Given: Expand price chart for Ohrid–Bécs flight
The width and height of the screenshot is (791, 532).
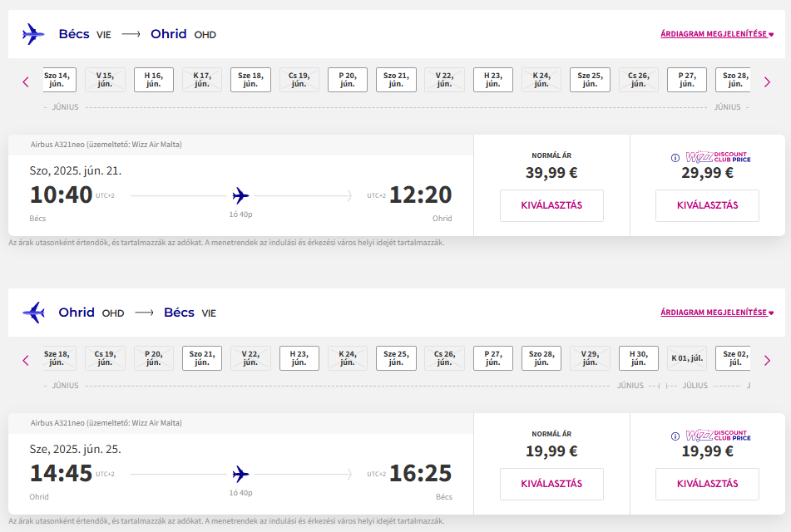Looking at the screenshot, I should point(717,313).
